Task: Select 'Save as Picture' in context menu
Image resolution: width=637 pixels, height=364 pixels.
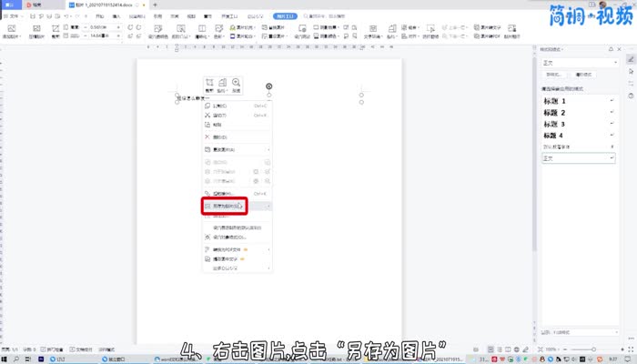Action: point(223,207)
